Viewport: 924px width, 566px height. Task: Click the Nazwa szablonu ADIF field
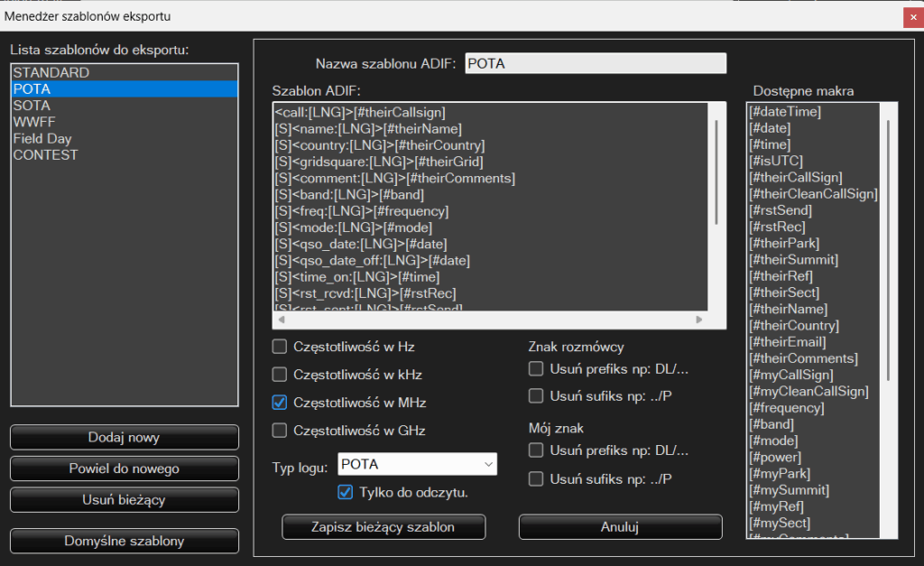pyautogui.click(x=596, y=63)
